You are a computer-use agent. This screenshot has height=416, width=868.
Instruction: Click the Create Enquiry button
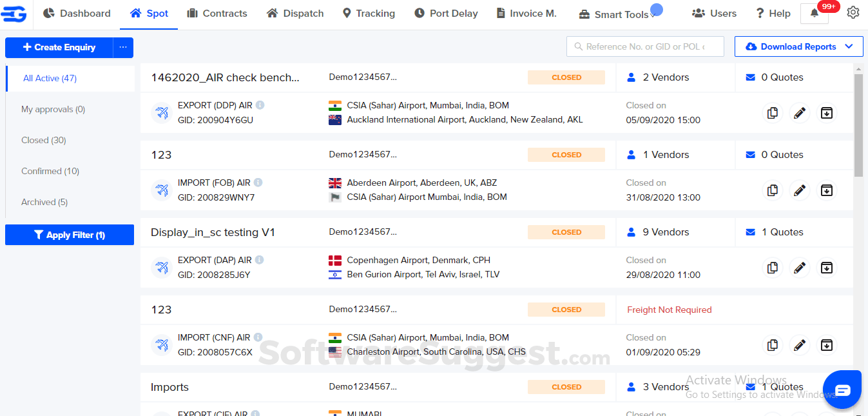click(59, 48)
